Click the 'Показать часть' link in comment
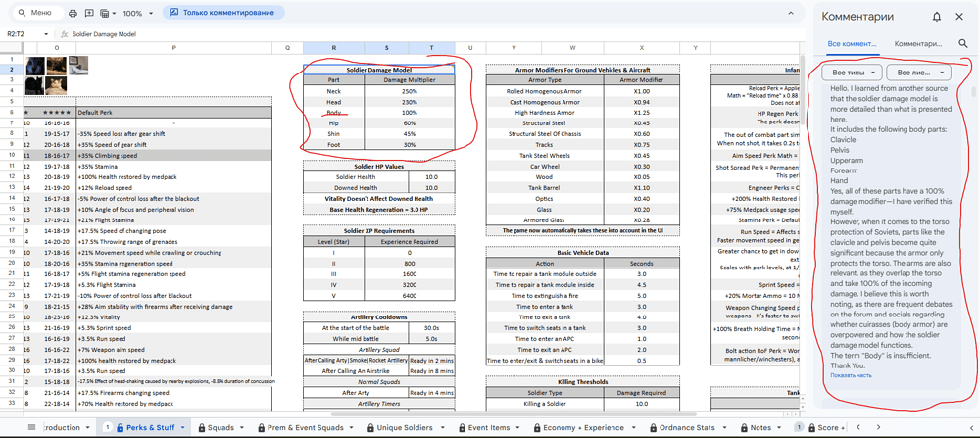This screenshot has width=980, height=438. 851,375
